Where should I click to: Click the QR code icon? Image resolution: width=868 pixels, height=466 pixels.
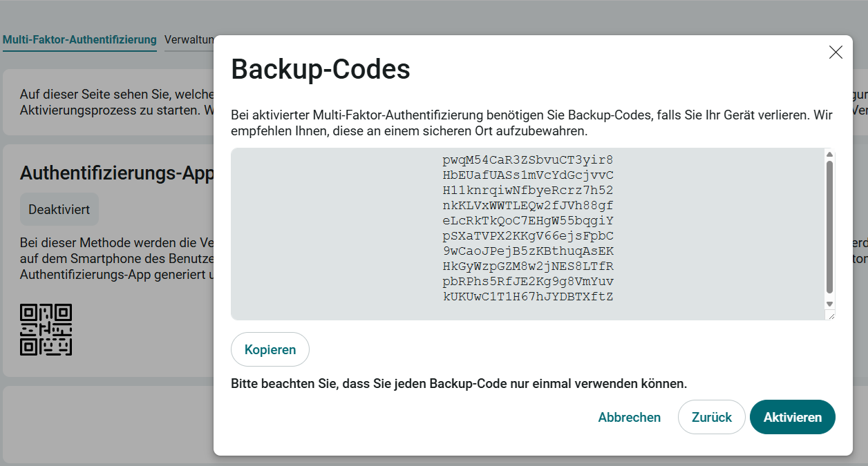coord(46,330)
